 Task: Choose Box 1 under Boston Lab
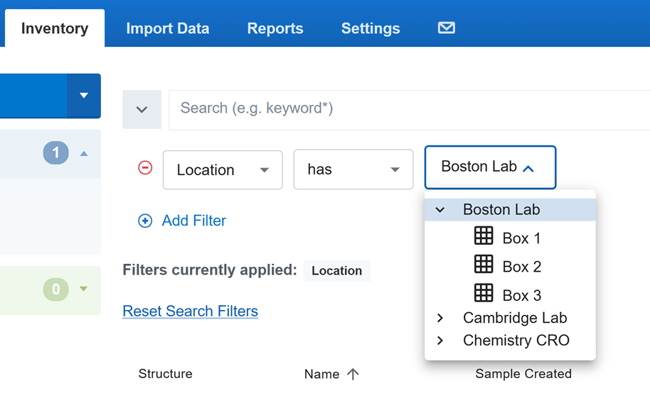tap(521, 238)
